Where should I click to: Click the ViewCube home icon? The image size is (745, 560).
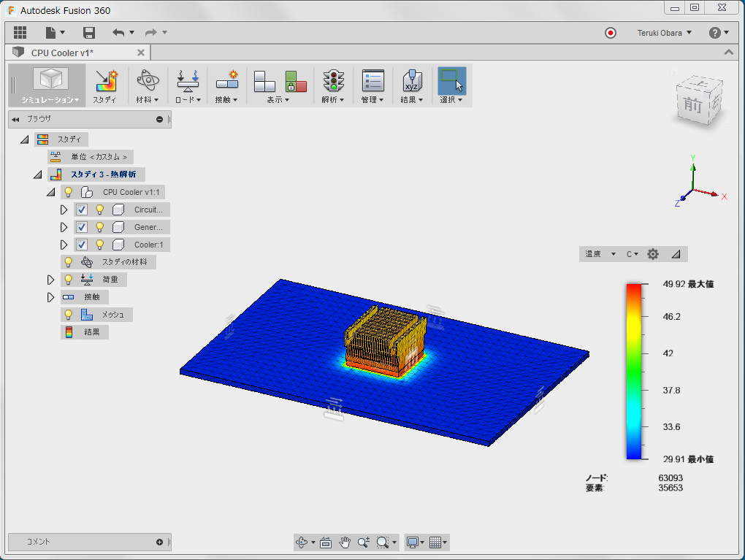tap(673, 72)
